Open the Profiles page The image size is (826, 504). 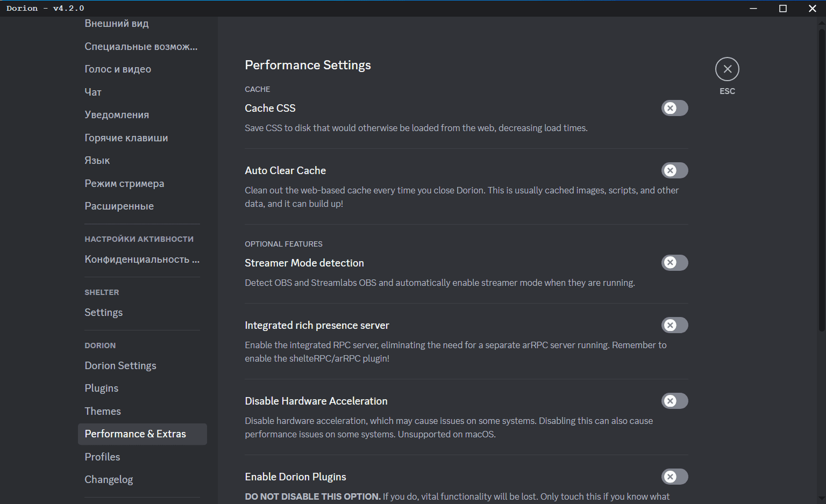point(102,457)
